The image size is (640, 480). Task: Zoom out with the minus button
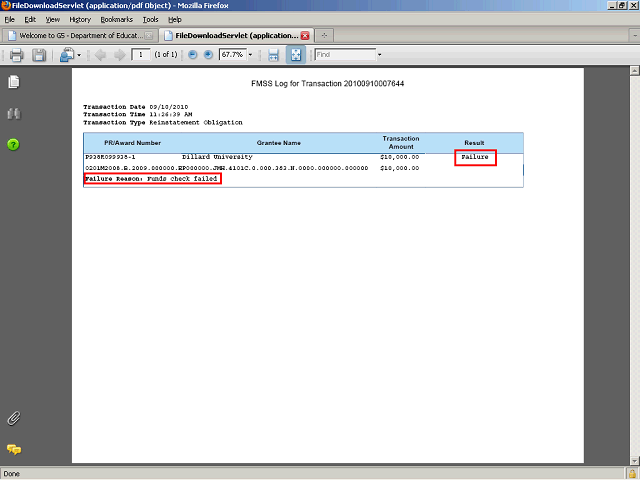point(193,55)
